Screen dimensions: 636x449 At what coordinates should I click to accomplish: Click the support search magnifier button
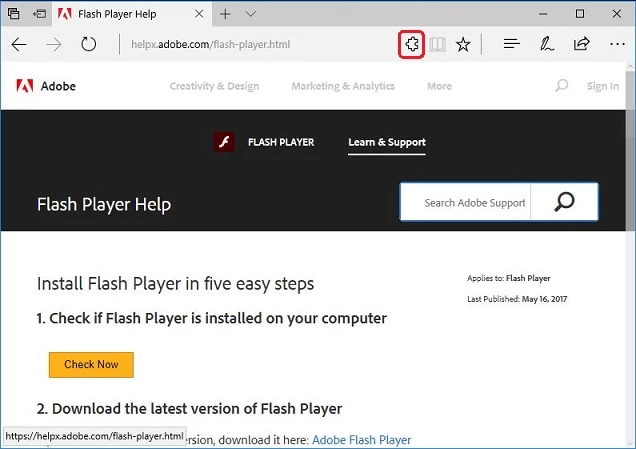(564, 202)
